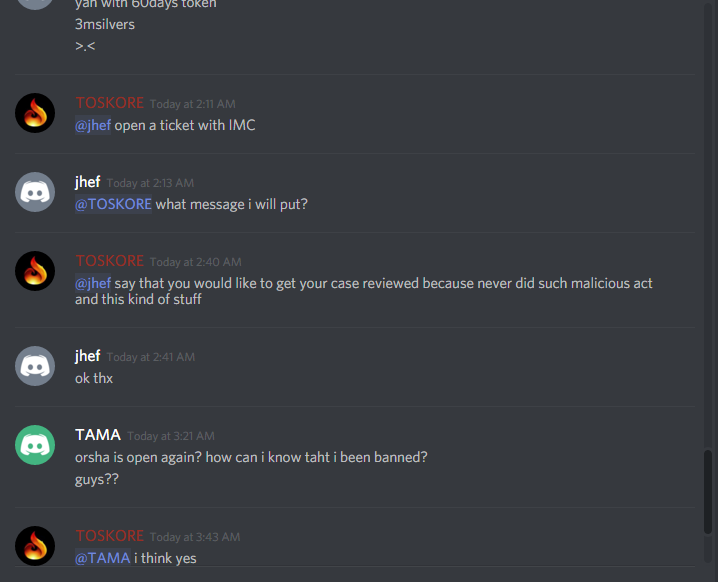Click the 'ok thx' message text
The height and width of the screenshot is (582, 718).
pyautogui.click(x=94, y=378)
